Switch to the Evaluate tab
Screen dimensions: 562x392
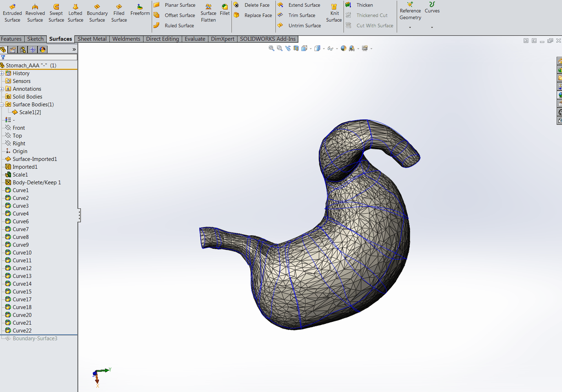pyautogui.click(x=195, y=39)
